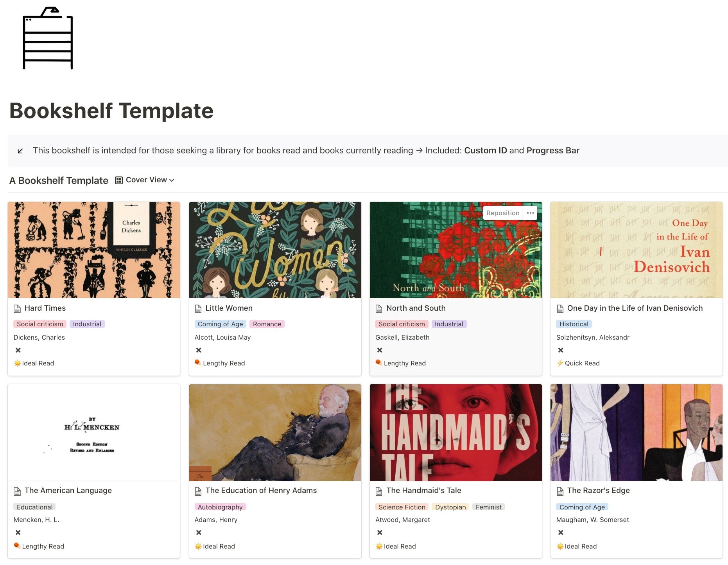728x565 pixels.
Task: Open the North and South title
Action: pyautogui.click(x=416, y=308)
